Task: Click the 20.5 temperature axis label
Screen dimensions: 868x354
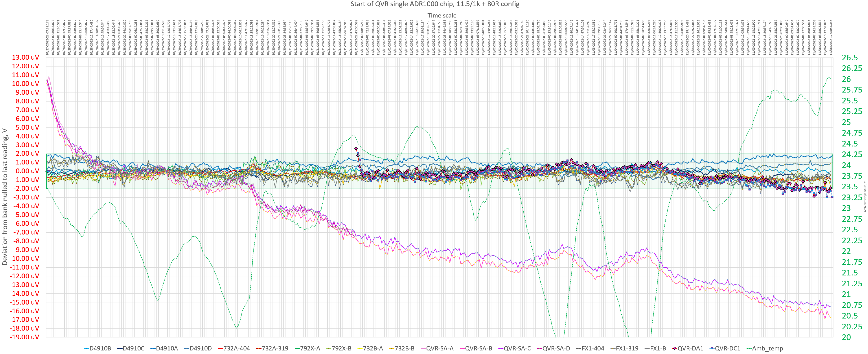Action: point(850,316)
